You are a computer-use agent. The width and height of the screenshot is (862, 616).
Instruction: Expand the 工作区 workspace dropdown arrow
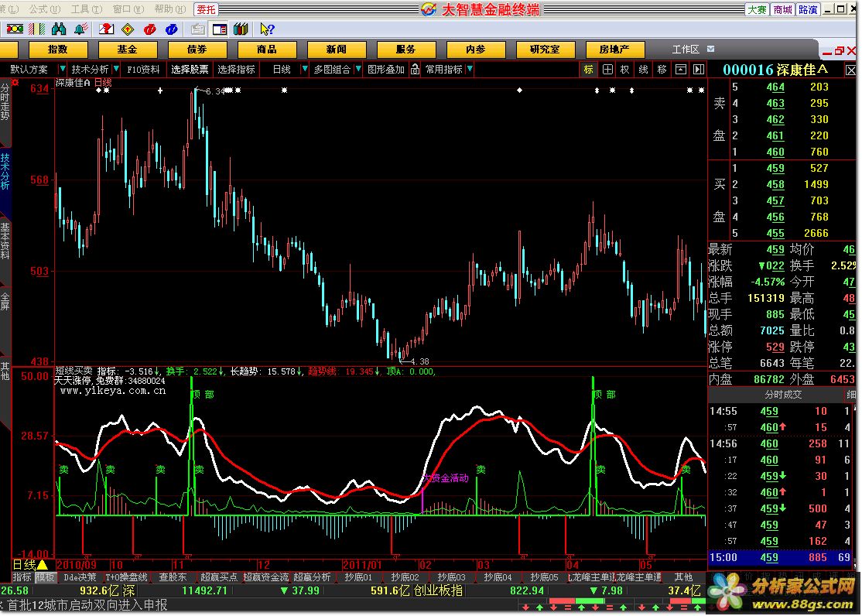click(x=710, y=49)
